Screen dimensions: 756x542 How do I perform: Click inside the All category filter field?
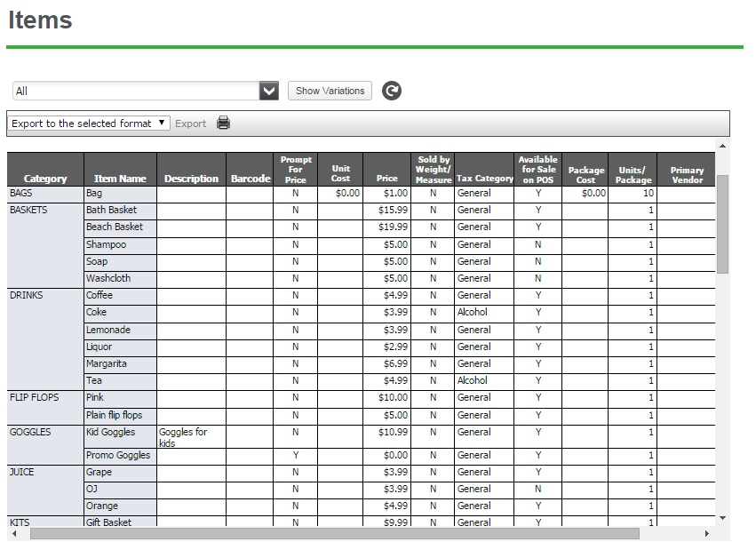point(136,91)
